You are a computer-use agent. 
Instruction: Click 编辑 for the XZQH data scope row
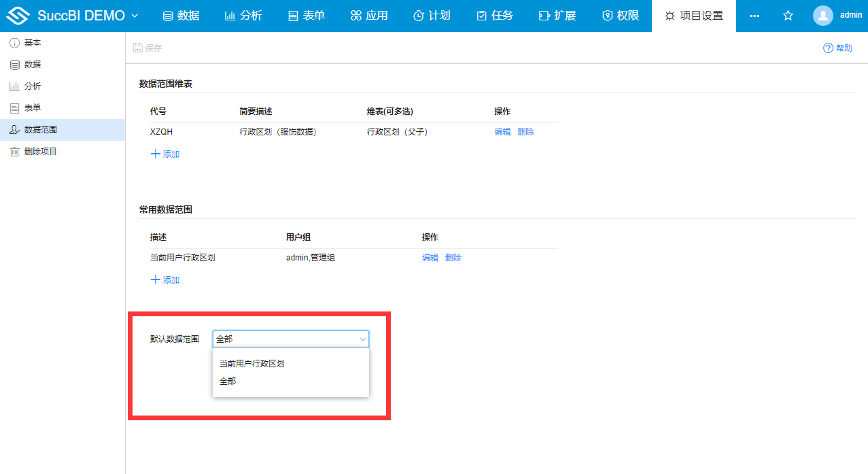tap(502, 131)
